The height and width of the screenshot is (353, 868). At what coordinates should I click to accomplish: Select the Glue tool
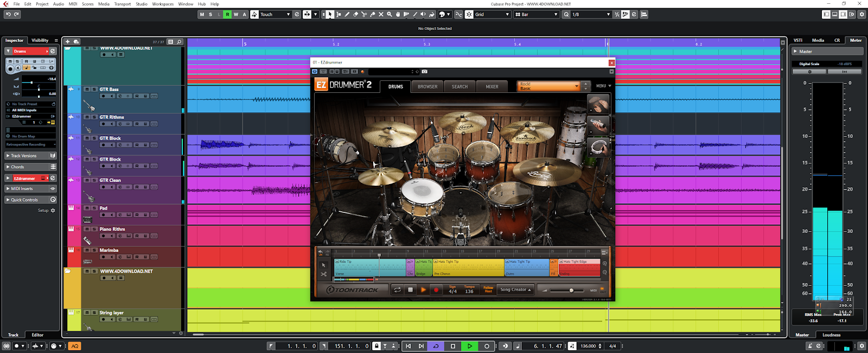coord(372,14)
